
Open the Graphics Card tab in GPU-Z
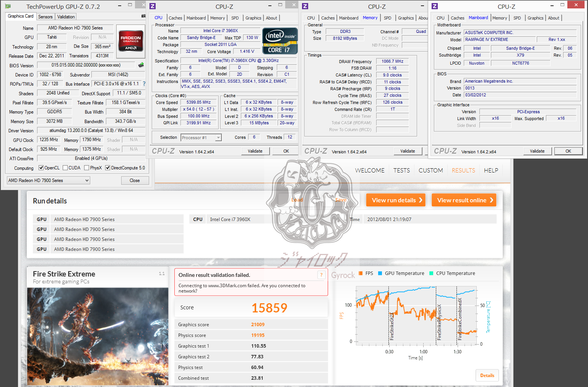[21, 16]
